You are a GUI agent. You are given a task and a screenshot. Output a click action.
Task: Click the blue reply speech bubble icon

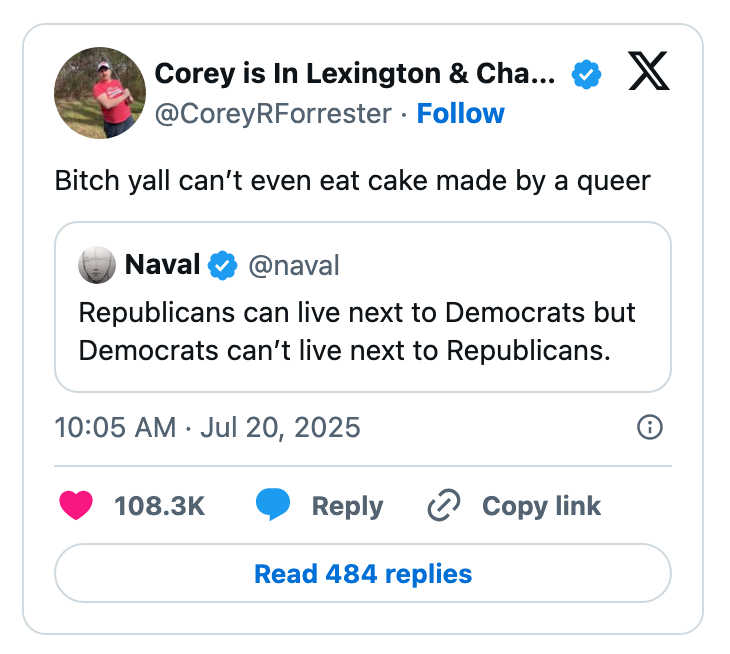click(272, 506)
